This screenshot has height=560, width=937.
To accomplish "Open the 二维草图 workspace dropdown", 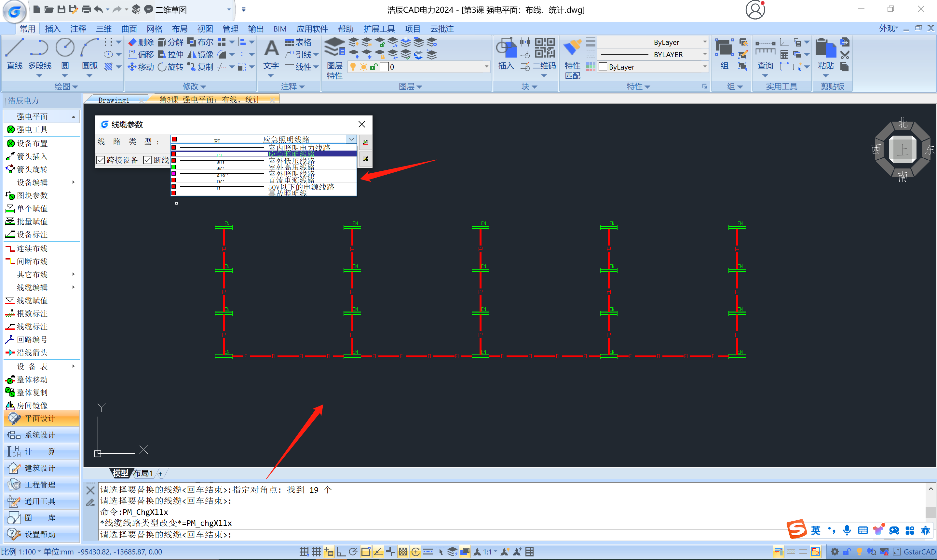I will [x=228, y=9].
